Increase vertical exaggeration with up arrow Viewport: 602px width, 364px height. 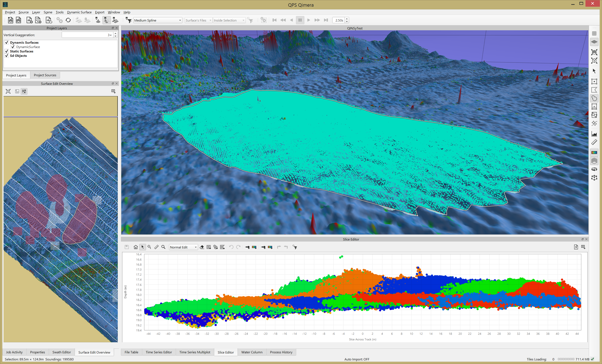coord(115,34)
